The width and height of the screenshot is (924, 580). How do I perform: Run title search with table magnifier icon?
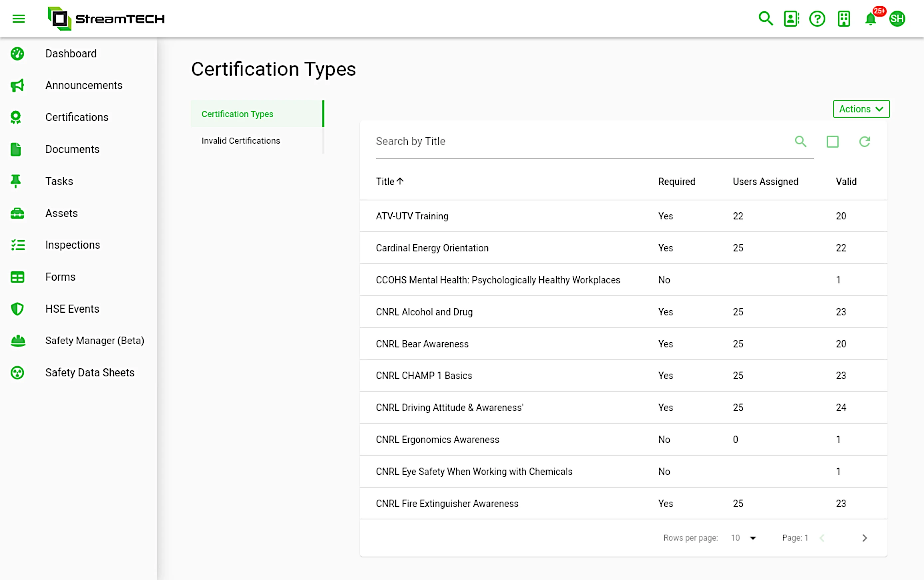click(800, 141)
